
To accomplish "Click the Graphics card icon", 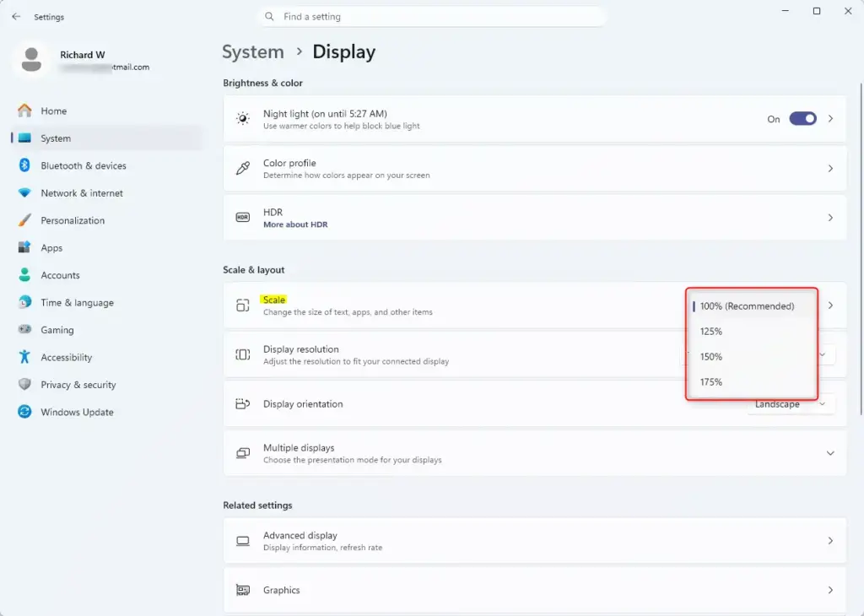I will coord(242,590).
